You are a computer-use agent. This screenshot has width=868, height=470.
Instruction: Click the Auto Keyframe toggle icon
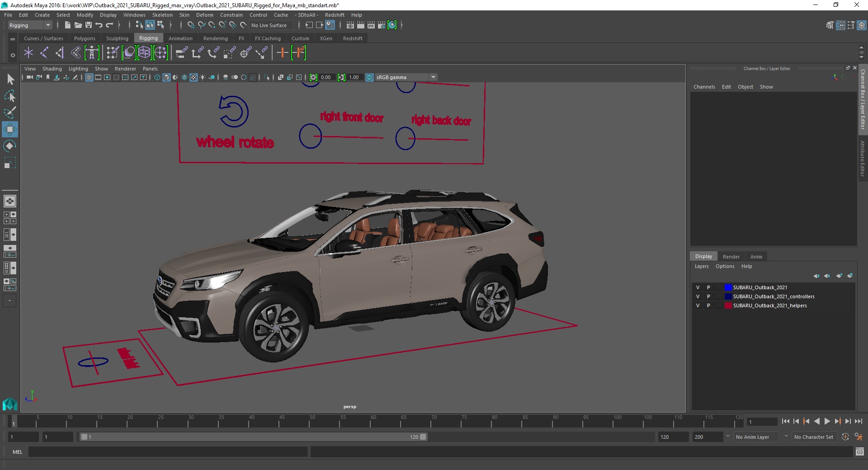pos(845,437)
